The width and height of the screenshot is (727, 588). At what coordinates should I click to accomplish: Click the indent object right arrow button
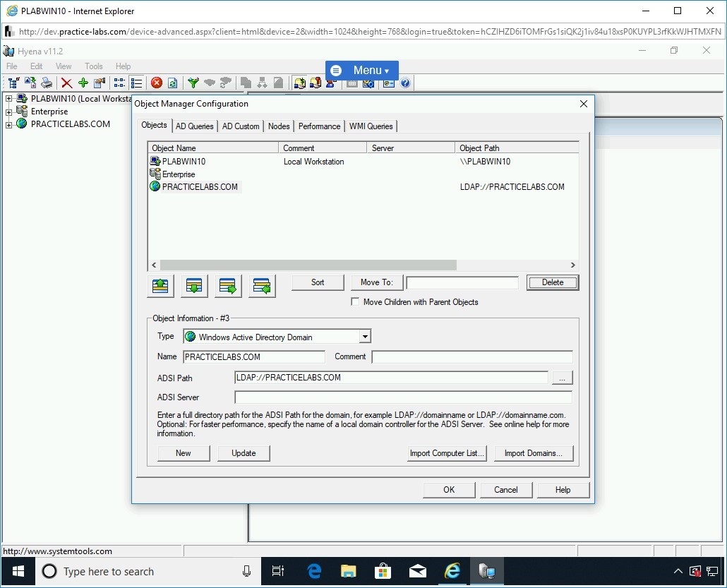(228, 285)
